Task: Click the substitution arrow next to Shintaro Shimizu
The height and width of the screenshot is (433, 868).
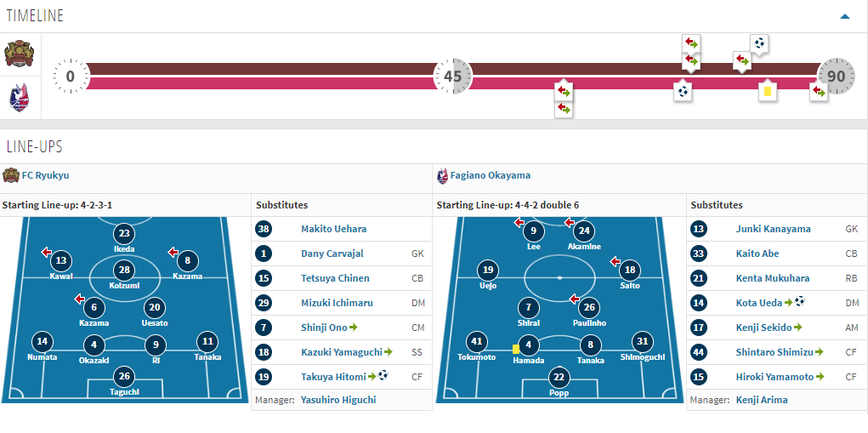Action: click(820, 351)
